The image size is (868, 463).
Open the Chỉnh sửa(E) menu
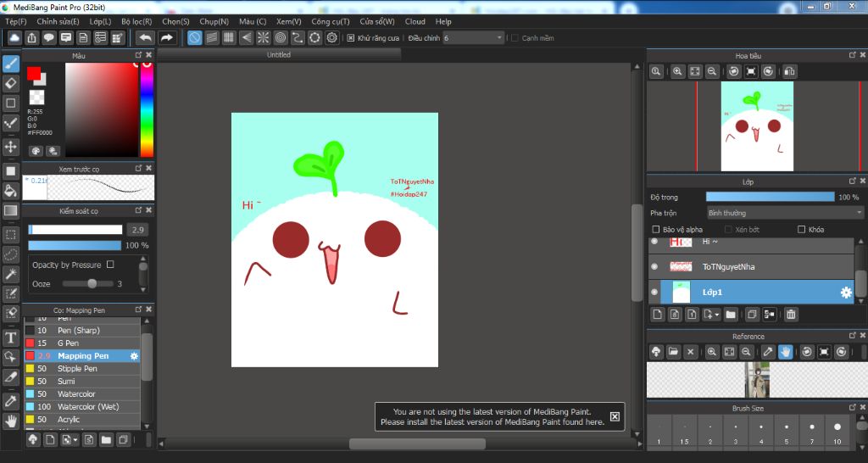click(58, 21)
